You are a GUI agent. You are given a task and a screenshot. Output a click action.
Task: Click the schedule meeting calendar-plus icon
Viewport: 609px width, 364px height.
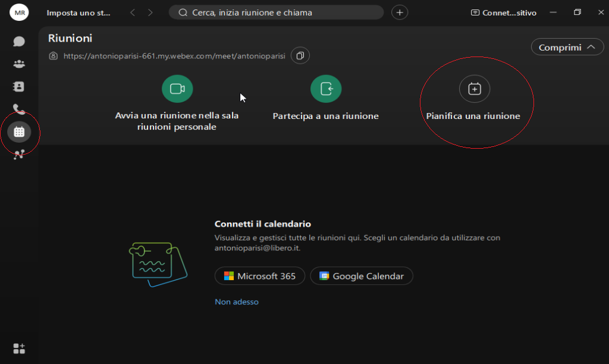[475, 89]
